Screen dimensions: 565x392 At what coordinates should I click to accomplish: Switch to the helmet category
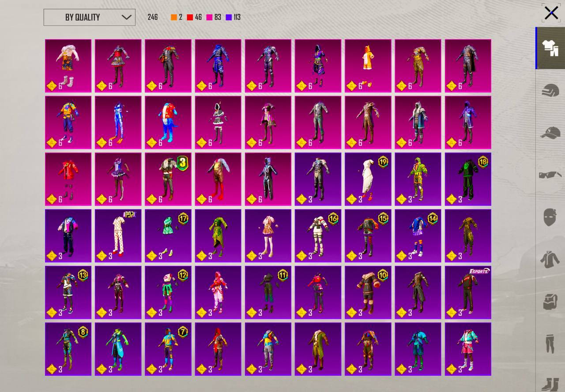[x=550, y=90]
